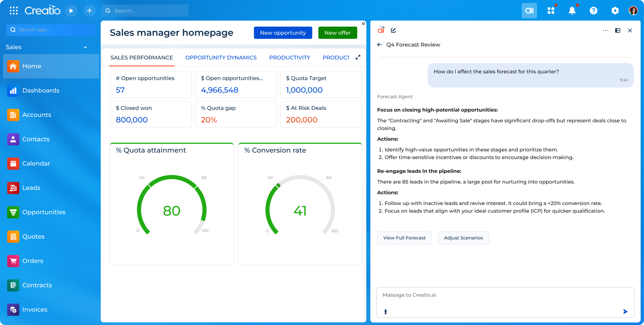Start a new AI chat with compose icon
Screen dimensions: 644x325
pos(393,30)
